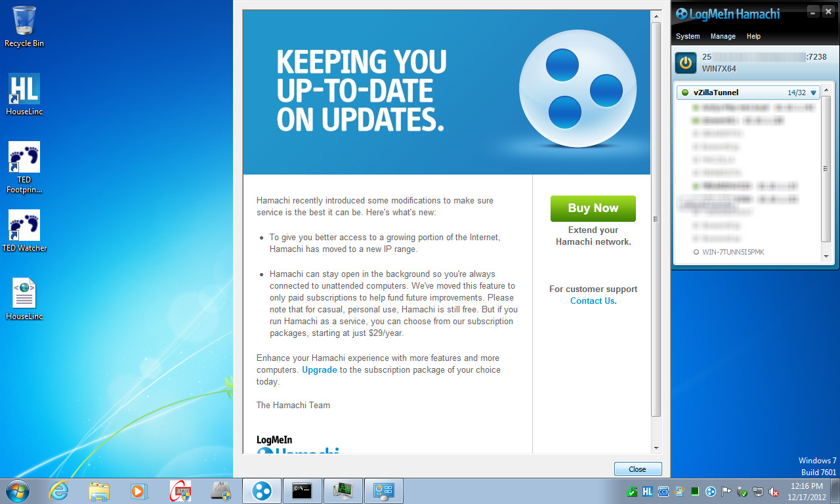
Task: Click the up arrow of the updates dialog scrollbar
Action: [656, 15]
